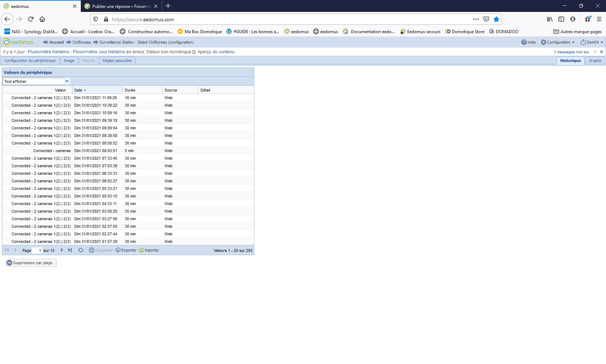
Task: Click the Importer cloud icon
Action: click(141, 250)
